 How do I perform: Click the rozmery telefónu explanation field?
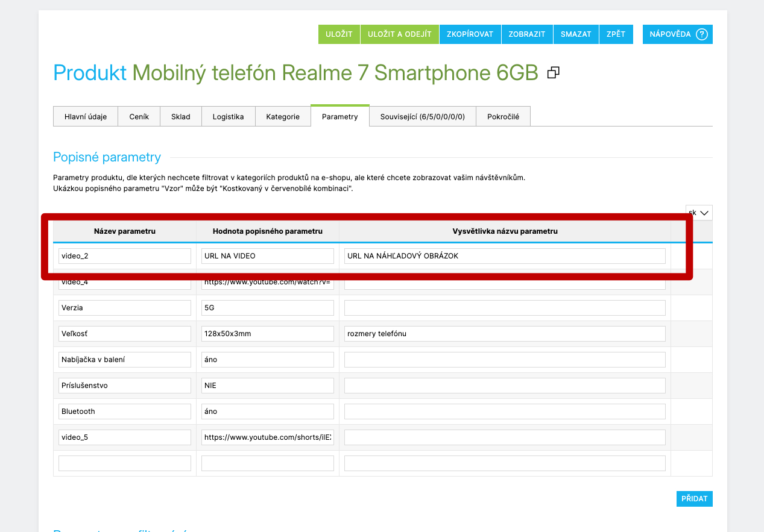click(505, 334)
